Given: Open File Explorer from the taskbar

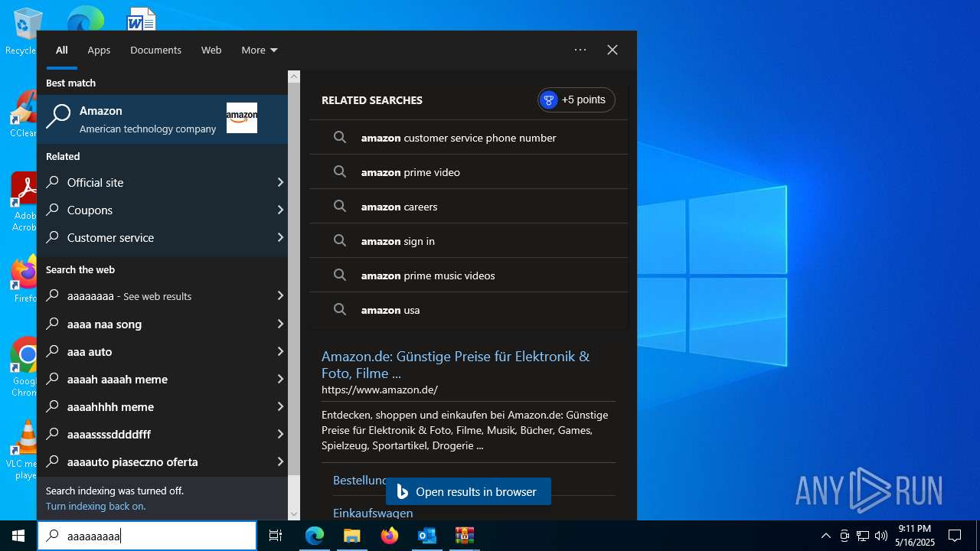Looking at the screenshot, I should click(x=351, y=536).
